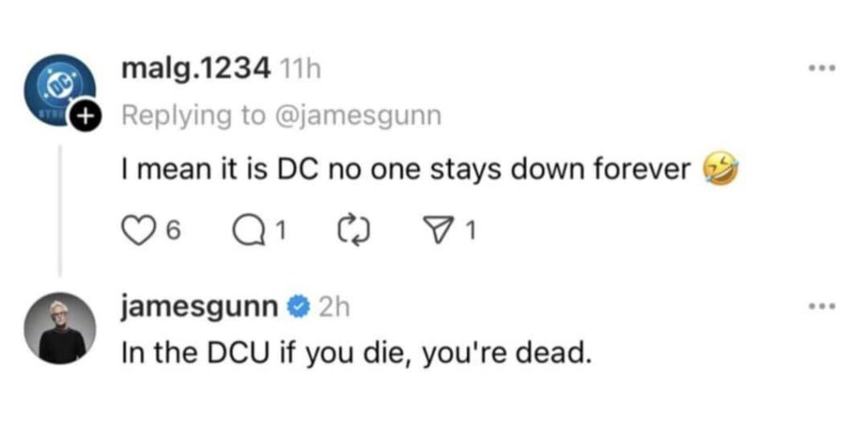Click the malg.1234 username

[195, 69]
